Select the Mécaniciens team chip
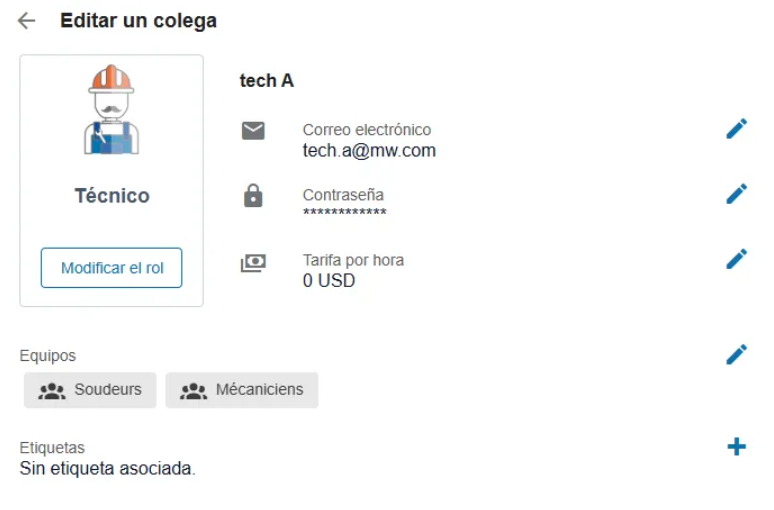This screenshot has width=774, height=510. click(x=241, y=390)
